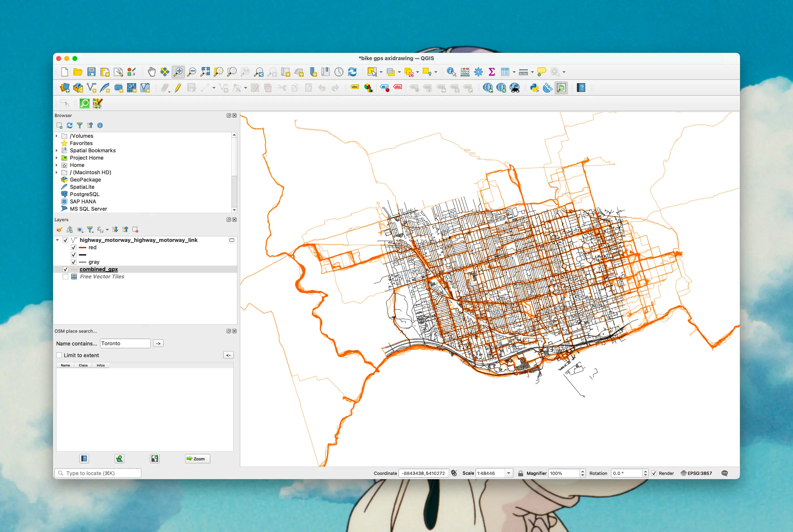This screenshot has width=793, height=532.
Task: Click the Zoom Out magnifier icon
Action: pos(191,72)
